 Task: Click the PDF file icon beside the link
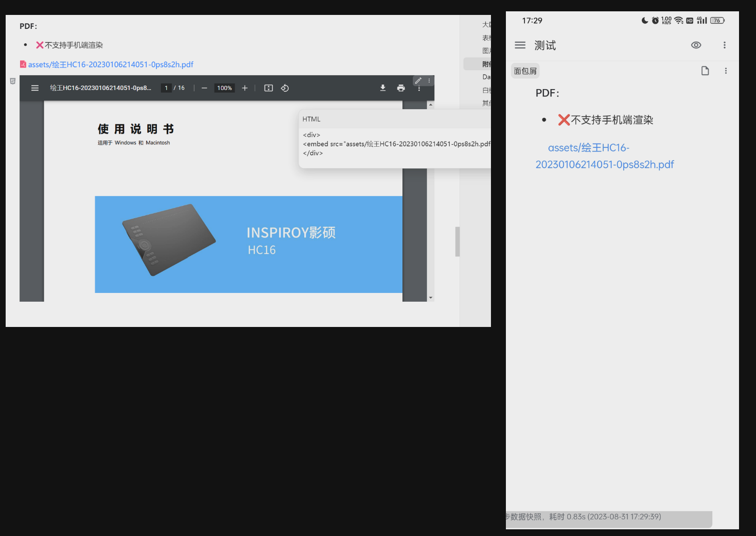tap(23, 64)
